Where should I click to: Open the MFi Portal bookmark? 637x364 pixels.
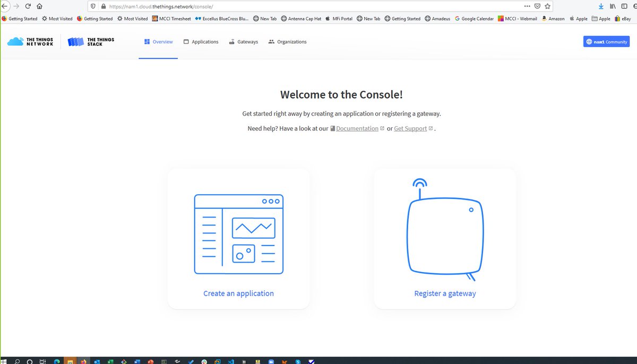point(339,19)
